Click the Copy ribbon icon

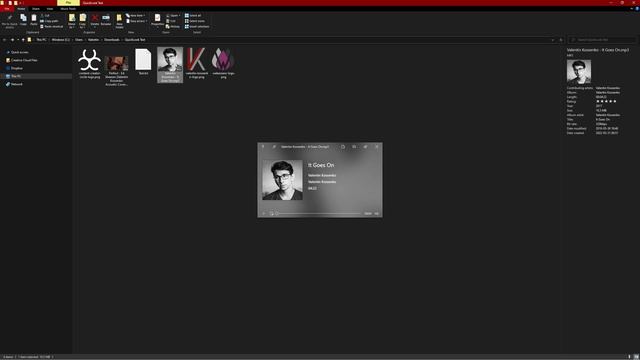pos(23,20)
